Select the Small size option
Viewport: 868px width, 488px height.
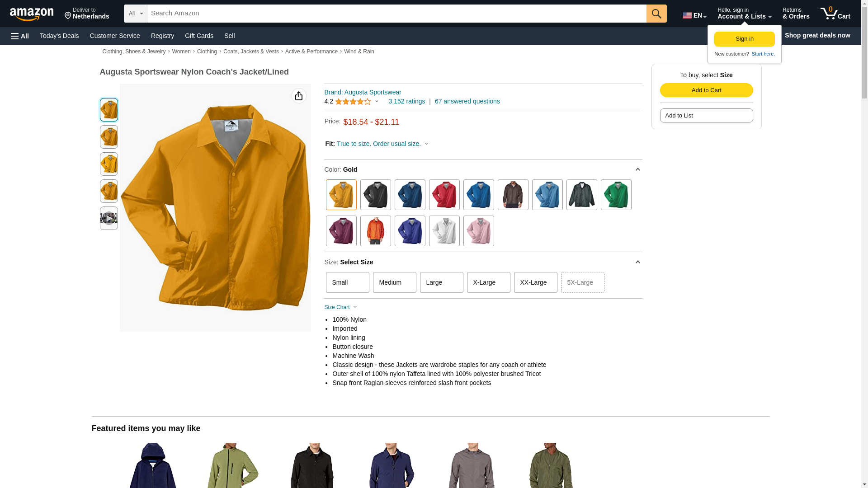[348, 282]
